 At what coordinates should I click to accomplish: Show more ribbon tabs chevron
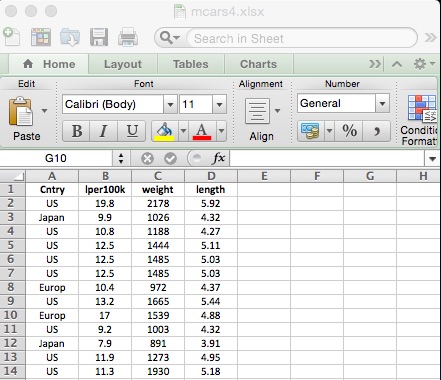click(x=375, y=64)
